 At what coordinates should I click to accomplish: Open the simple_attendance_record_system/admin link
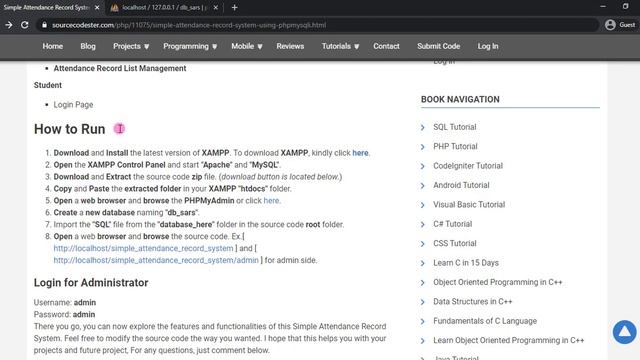coord(156,260)
